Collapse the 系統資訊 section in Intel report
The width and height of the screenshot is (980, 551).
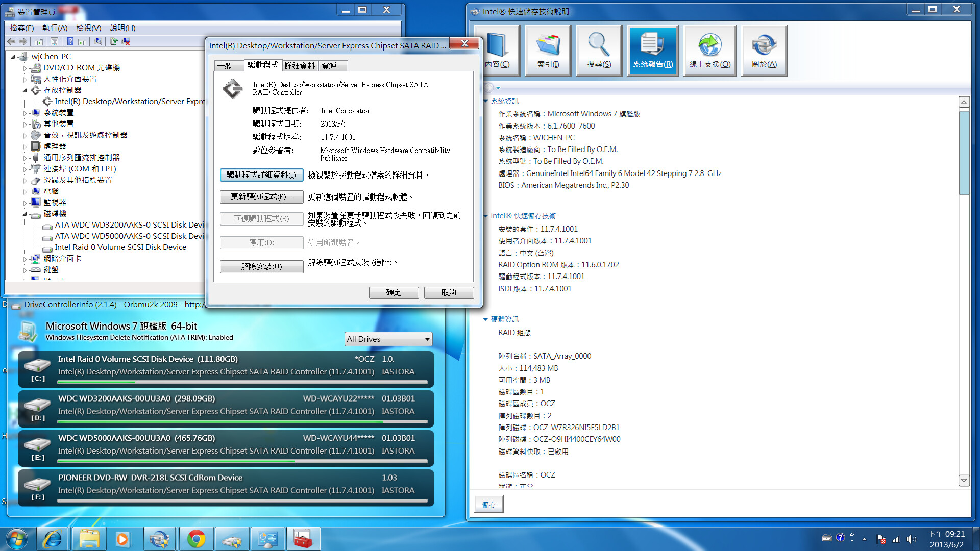pyautogui.click(x=485, y=101)
